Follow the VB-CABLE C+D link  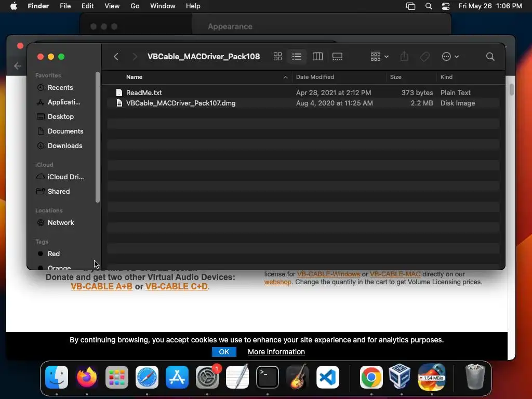click(177, 286)
